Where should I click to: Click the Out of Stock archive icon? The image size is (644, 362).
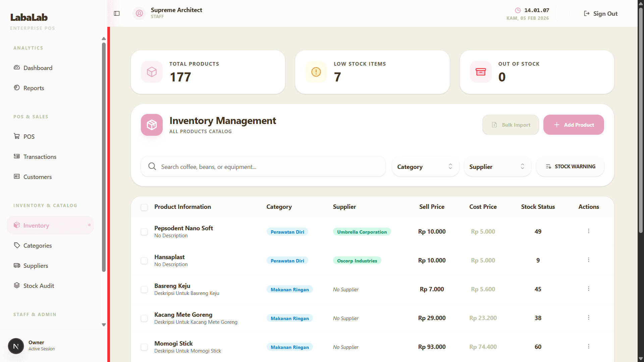click(481, 72)
